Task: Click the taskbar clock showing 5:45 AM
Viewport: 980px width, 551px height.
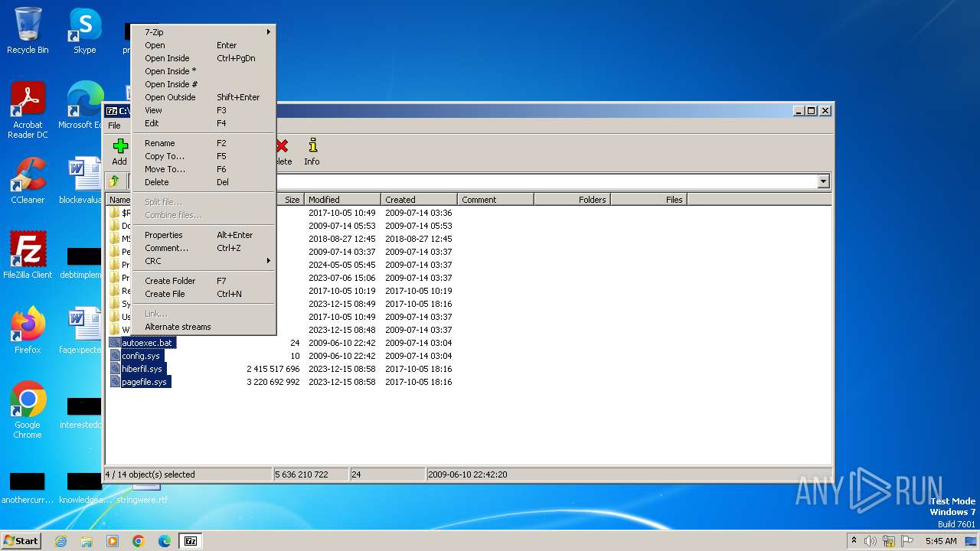Action: pos(941,541)
